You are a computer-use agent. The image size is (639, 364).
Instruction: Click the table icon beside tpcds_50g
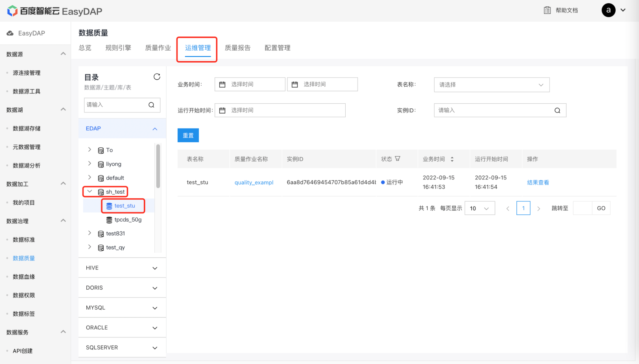tap(109, 219)
